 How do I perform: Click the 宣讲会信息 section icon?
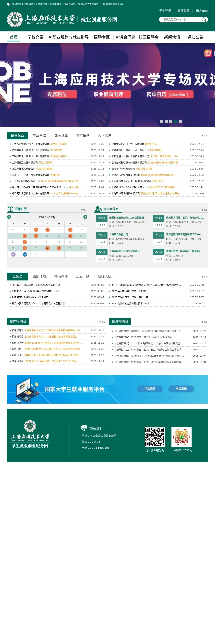pyautogui.click(x=98, y=209)
